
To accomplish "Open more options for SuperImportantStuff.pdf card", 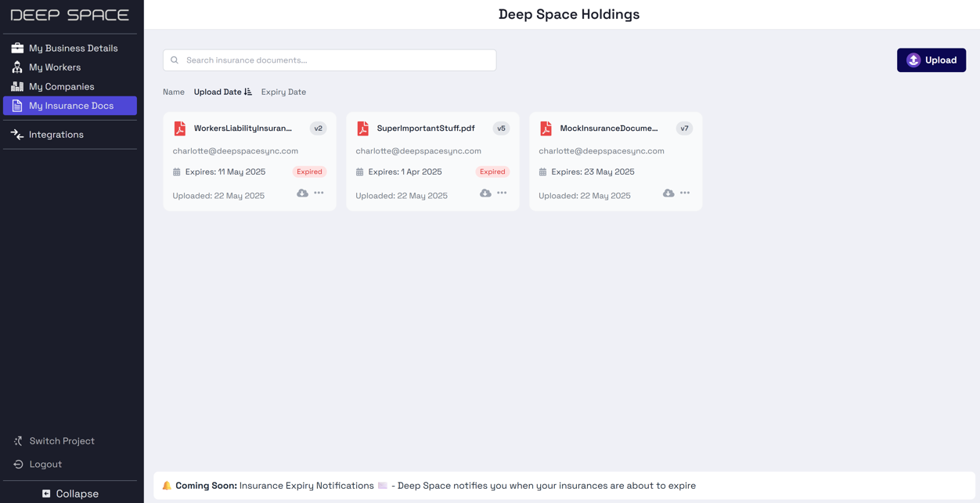I will click(x=502, y=193).
